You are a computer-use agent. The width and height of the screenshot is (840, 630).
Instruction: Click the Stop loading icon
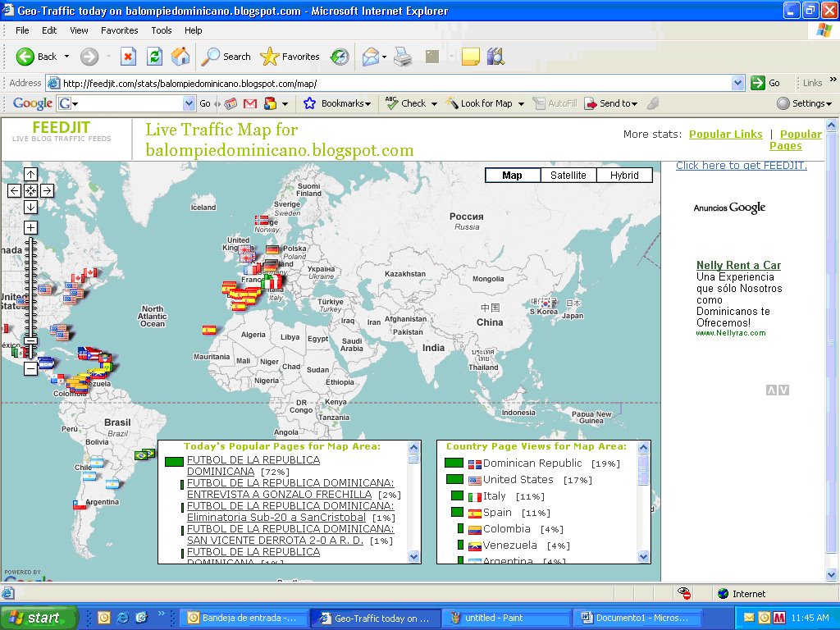pos(128,57)
